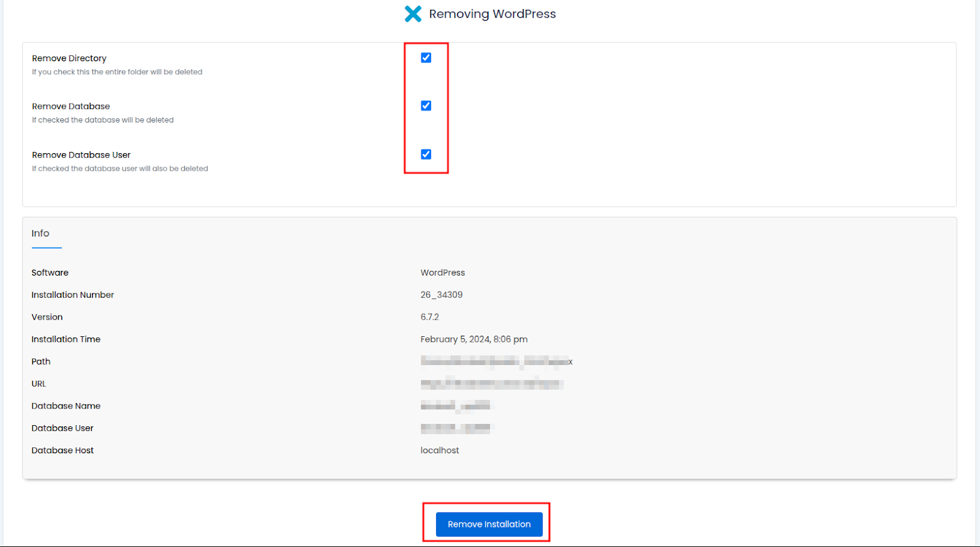Viewport: 980px width, 547px height.
Task: Click the blurred URL value
Action: coord(492,383)
